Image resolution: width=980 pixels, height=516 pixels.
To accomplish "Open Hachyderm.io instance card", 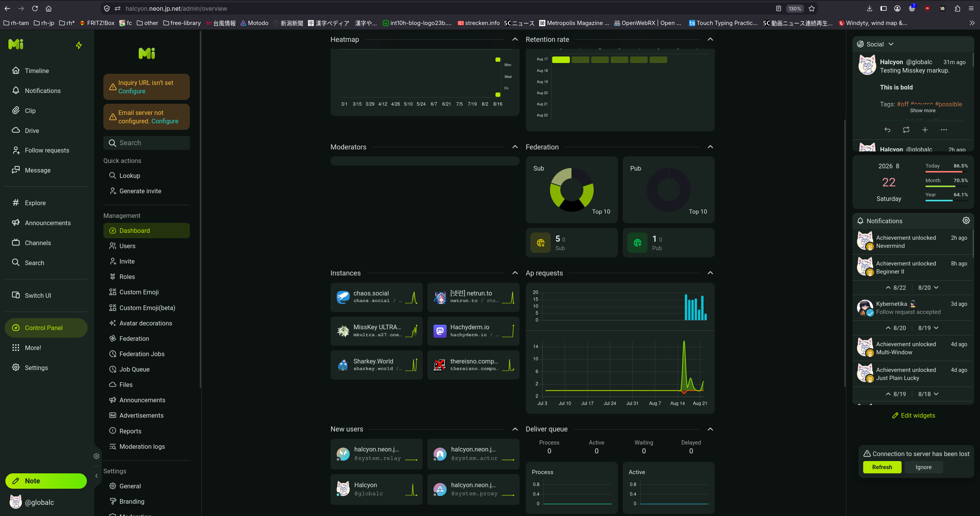I will point(473,331).
